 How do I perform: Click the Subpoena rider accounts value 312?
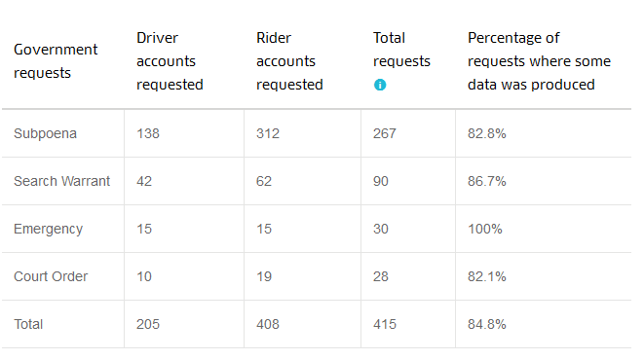[268, 133]
